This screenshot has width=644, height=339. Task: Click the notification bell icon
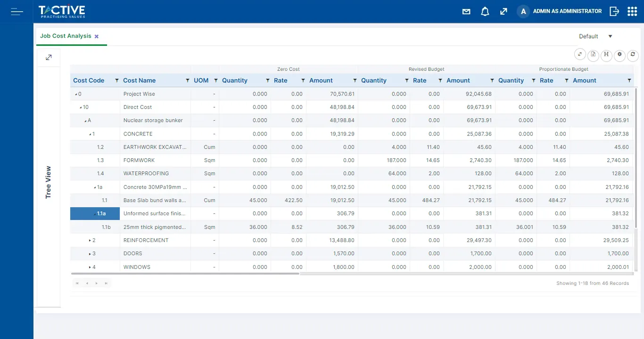point(485,11)
